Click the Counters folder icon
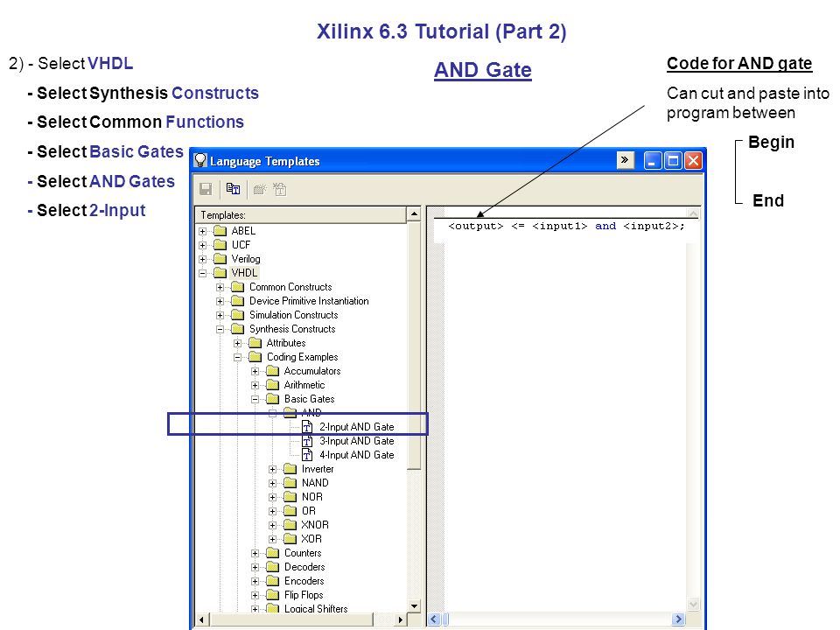Screen dimensions: 840x630 pyautogui.click(x=273, y=553)
